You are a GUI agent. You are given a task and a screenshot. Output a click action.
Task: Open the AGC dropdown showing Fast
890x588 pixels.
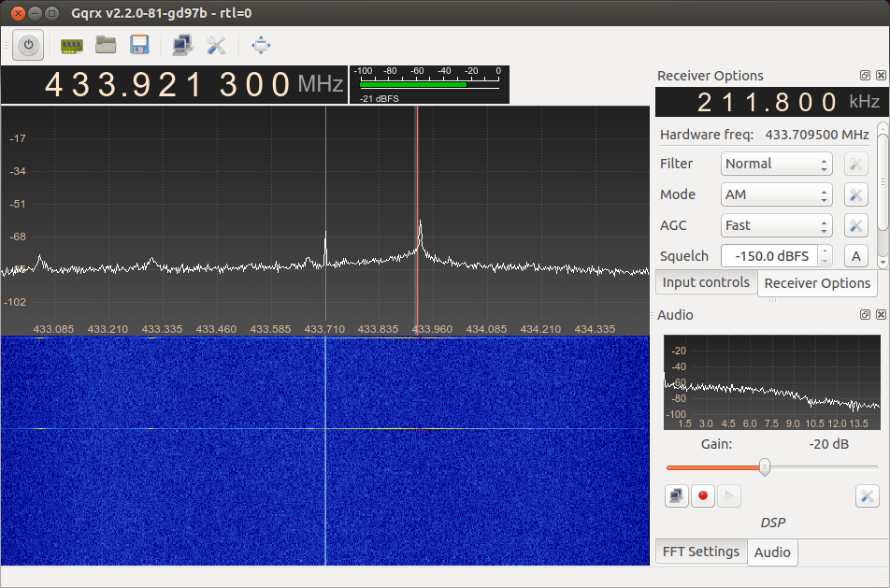[x=777, y=225]
